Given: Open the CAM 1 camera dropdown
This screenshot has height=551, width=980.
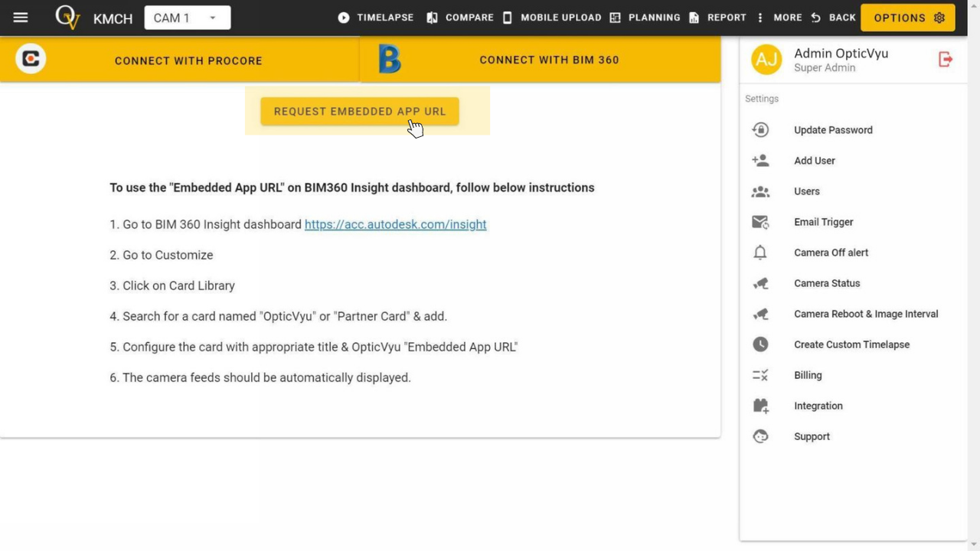Looking at the screenshot, I should (x=188, y=18).
